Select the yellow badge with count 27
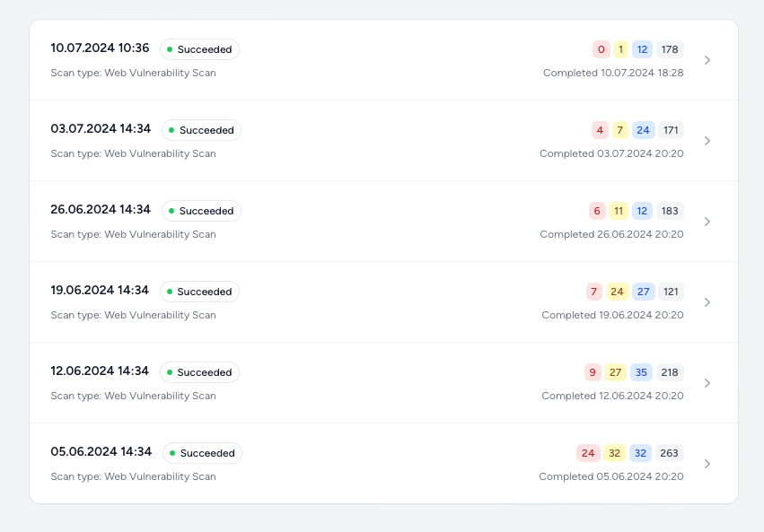 click(x=615, y=372)
